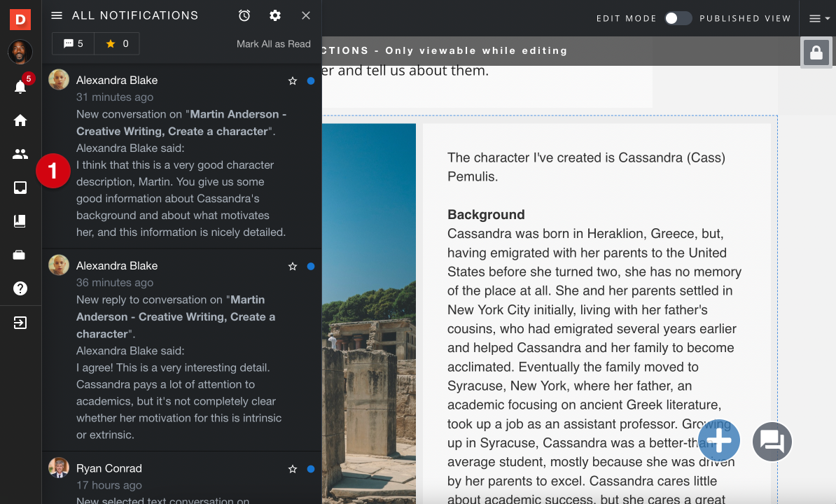Click the orange D app logo
The image size is (836, 504).
click(x=20, y=19)
